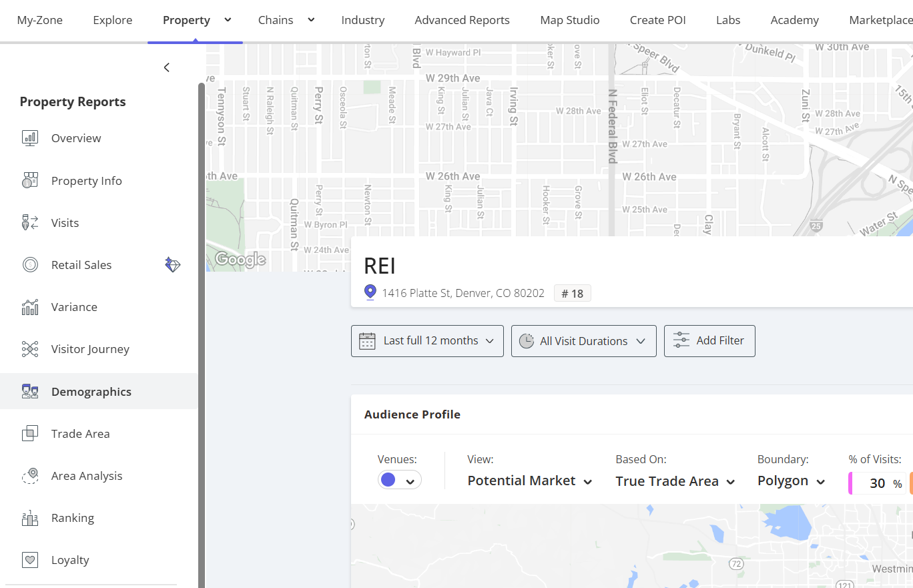Open Advanced Reports tab

tap(463, 20)
